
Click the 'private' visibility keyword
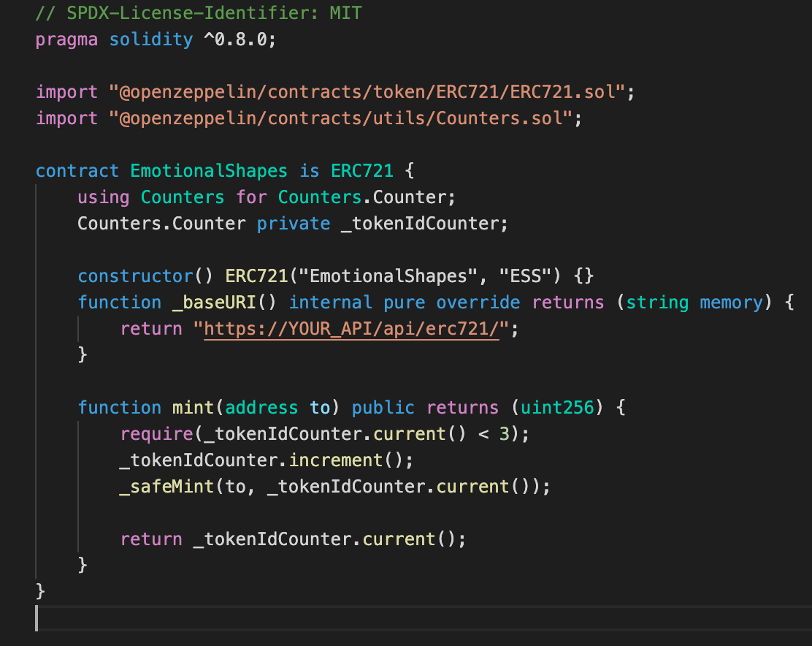click(294, 224)
